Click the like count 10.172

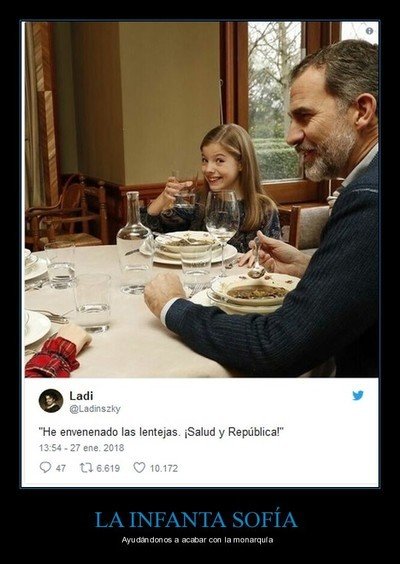(x=164, y=468)
